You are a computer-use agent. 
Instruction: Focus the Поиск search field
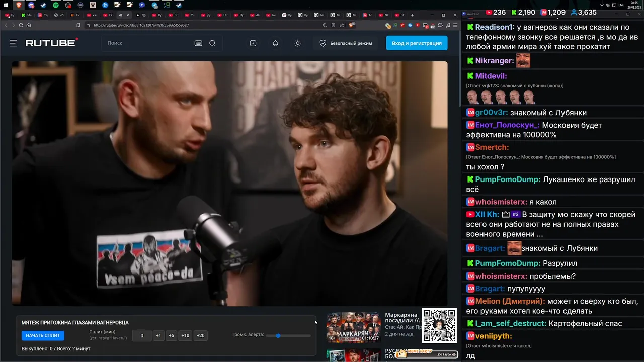(x=148, y=43)
